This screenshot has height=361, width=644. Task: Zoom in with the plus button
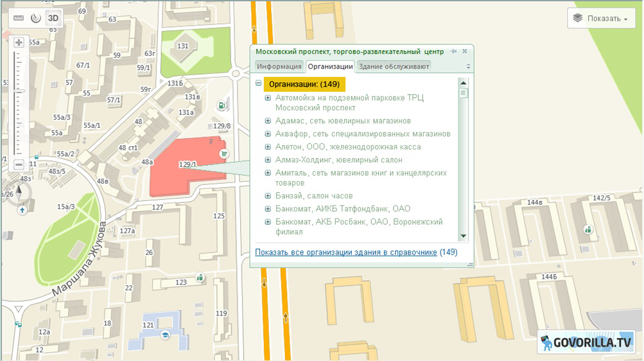(x=19, y=42)
